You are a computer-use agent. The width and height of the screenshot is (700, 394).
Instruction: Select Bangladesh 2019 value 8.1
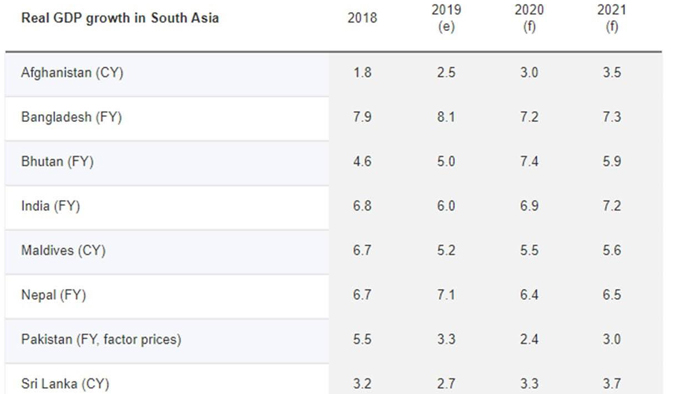(x=446, y=117)
